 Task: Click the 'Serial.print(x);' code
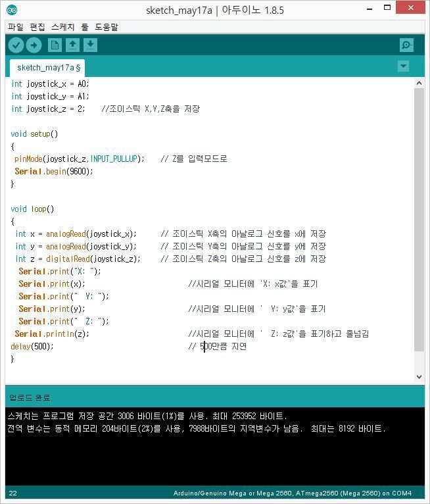pos(52,284)
